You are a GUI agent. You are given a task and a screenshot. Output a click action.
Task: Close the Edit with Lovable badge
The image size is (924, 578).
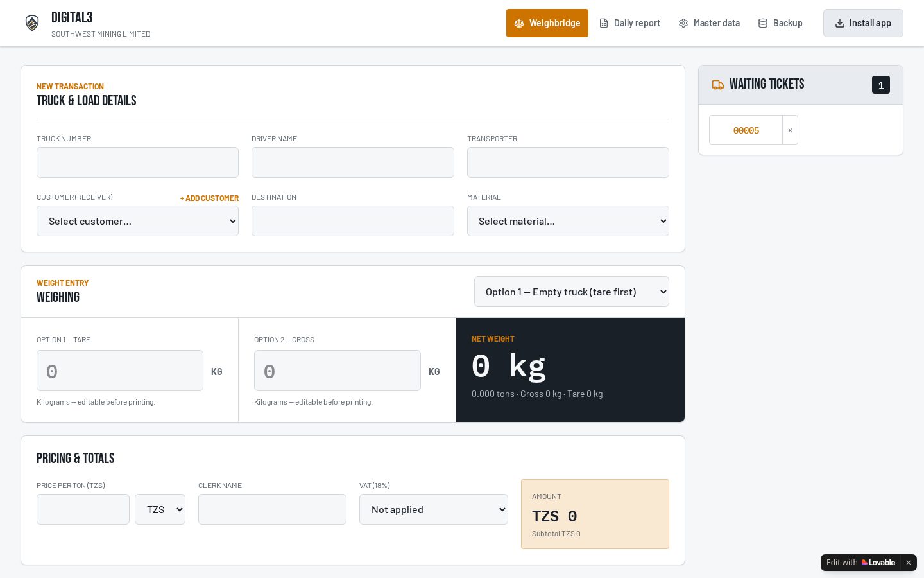(909, 563)
